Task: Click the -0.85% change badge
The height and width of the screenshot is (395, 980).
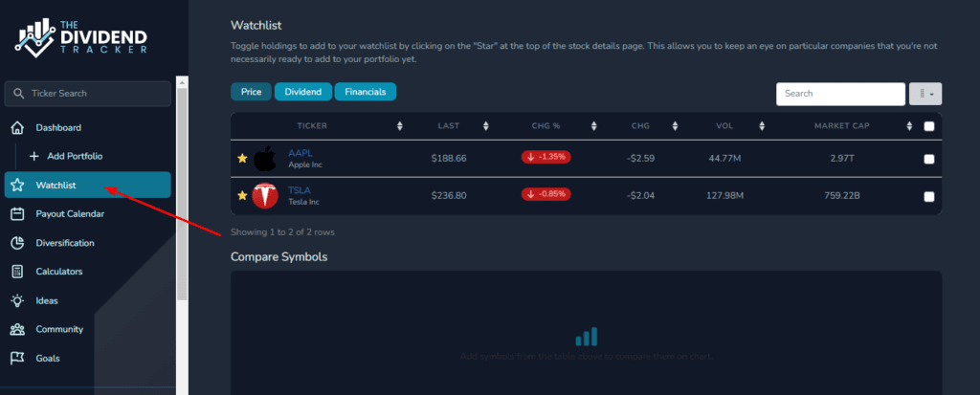Action: point(546,194)
